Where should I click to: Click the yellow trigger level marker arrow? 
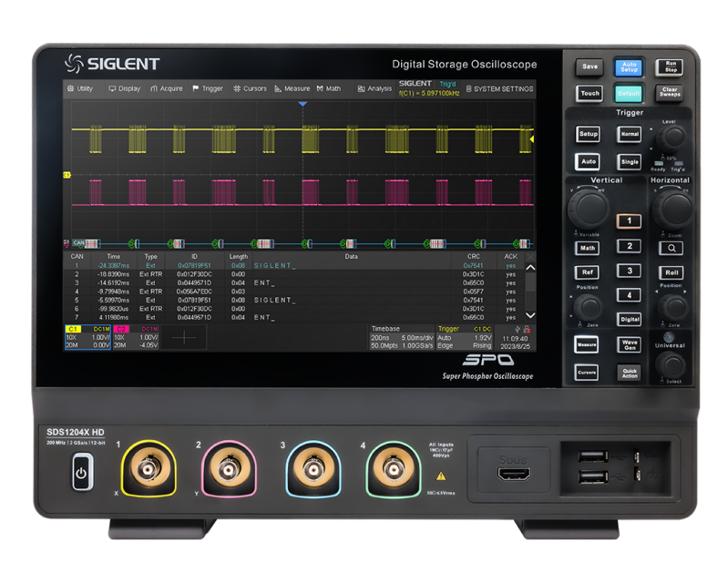(x=531, y=138)
